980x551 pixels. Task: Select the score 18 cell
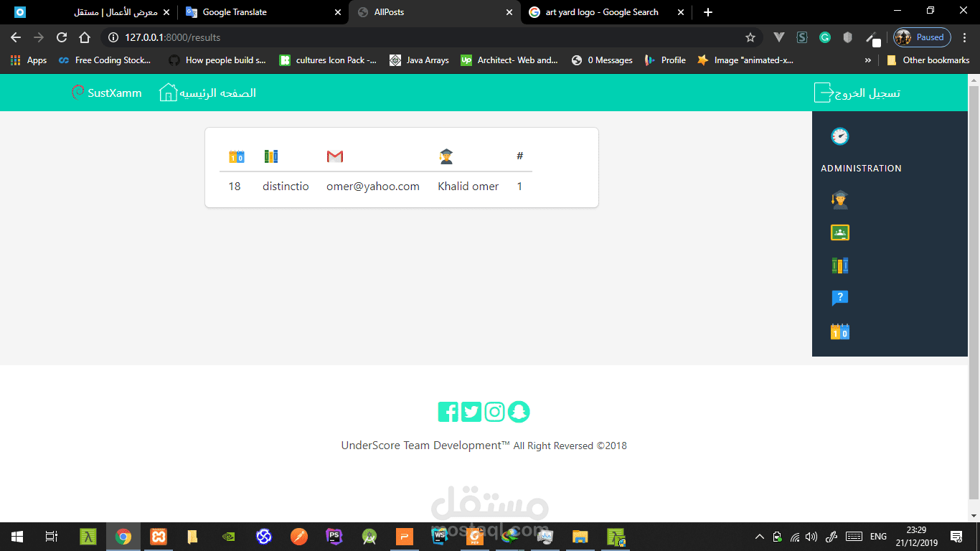pyautogui.click(x=235, y=187)
